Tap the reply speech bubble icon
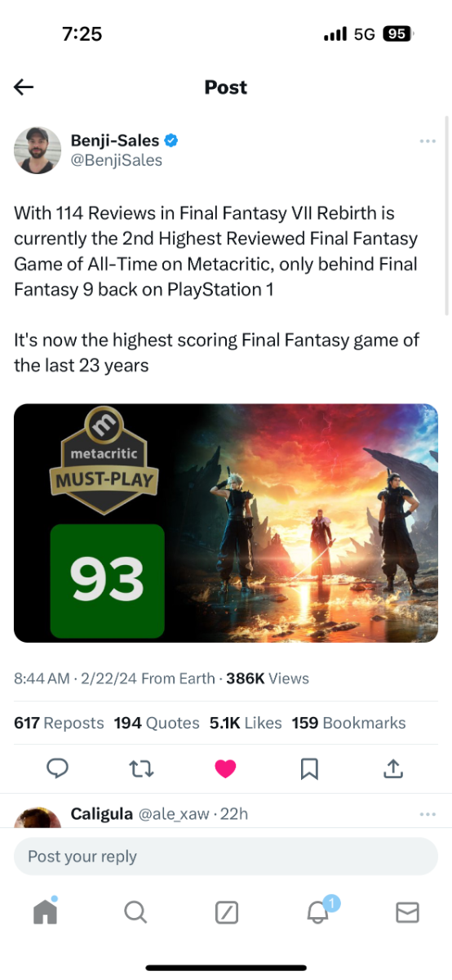452x980 pixels. point(57,768)
